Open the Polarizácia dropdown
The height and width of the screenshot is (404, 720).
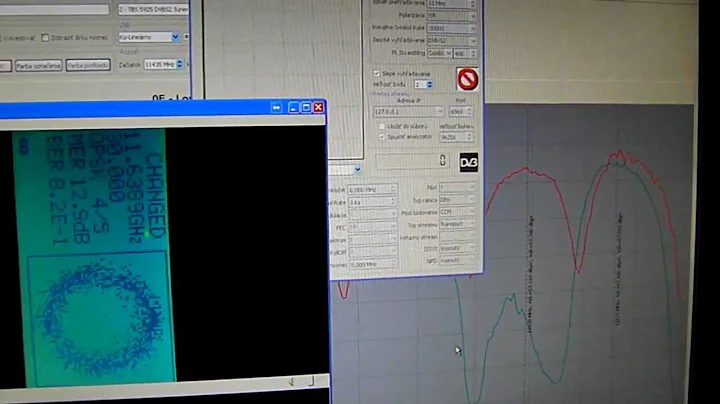point(452,16)
